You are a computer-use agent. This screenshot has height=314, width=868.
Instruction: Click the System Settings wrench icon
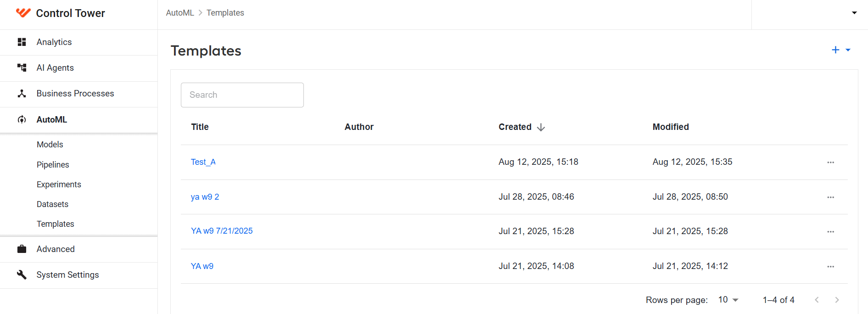22,275
